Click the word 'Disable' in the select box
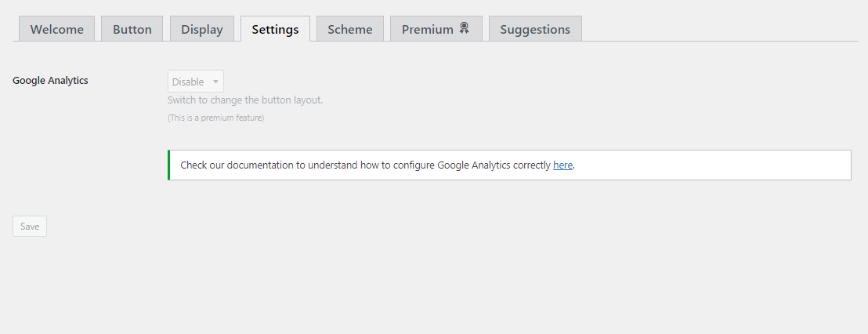This screenshot has width=868, height=334. point(188,82)
